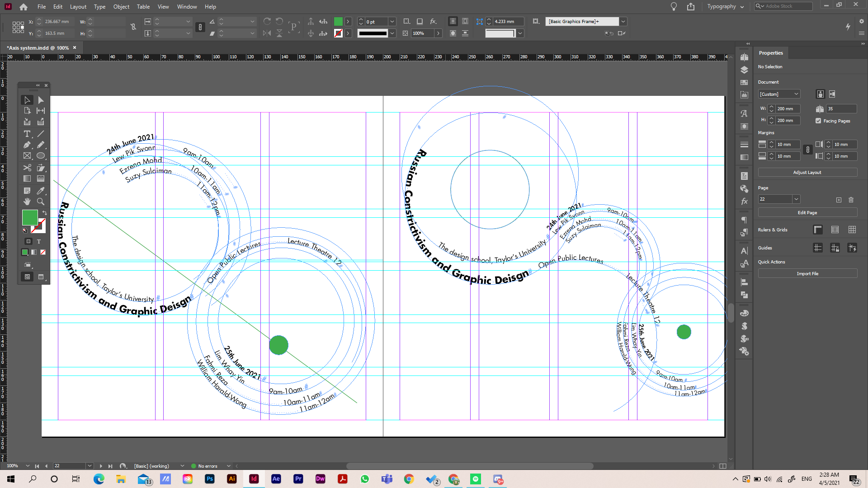The image size is (868, 488).
Task: Open the Table menu
Action: point(143,6)
